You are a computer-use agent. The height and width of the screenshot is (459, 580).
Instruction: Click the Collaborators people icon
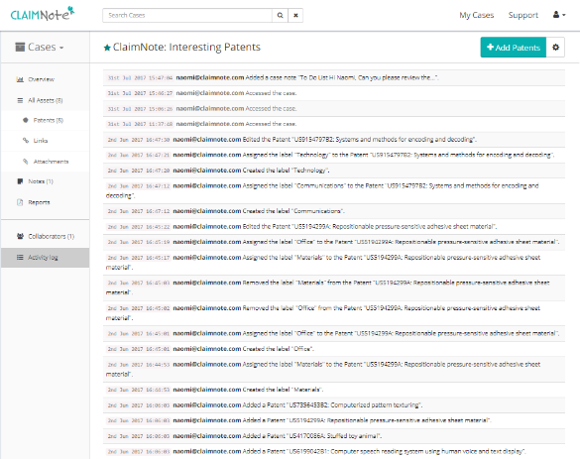point(20,236)
